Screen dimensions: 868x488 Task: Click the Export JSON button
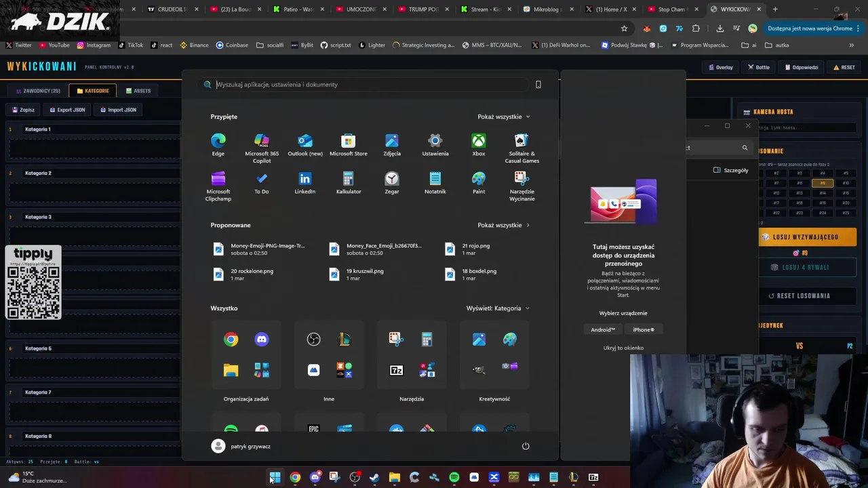click(x=66, y=110)
